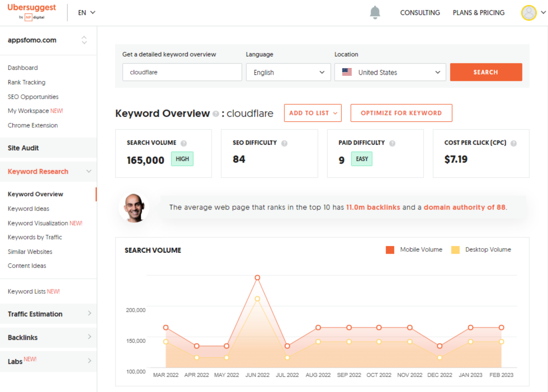Open the Language dropdown set to English
This screenshot has width=548, height=392.
tap(288, 72)
